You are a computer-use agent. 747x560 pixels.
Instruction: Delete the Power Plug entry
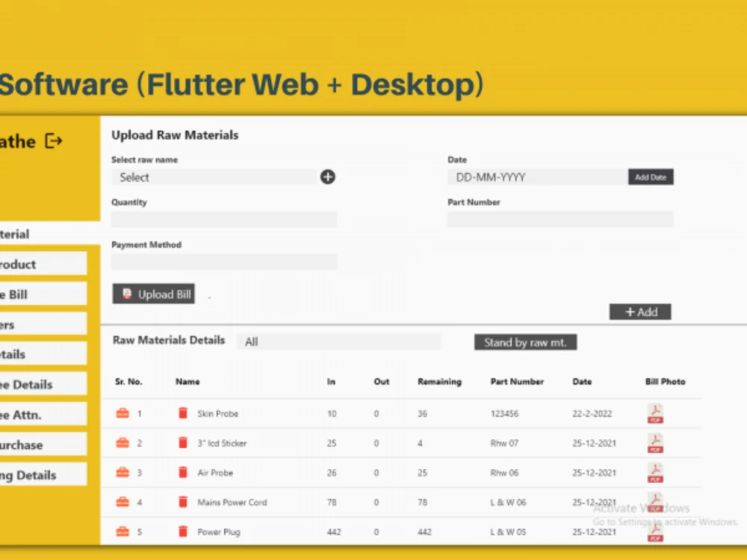point(183,531)
